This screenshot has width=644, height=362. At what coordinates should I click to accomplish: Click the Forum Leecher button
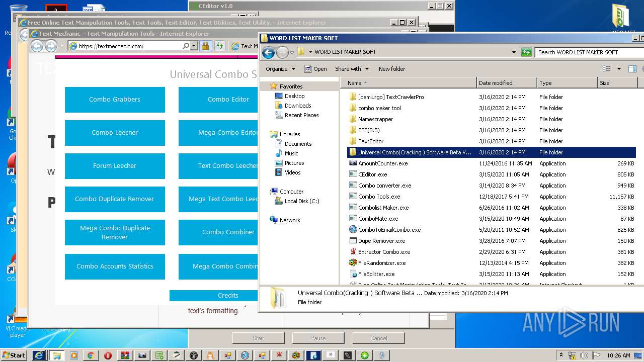point(115,166)
